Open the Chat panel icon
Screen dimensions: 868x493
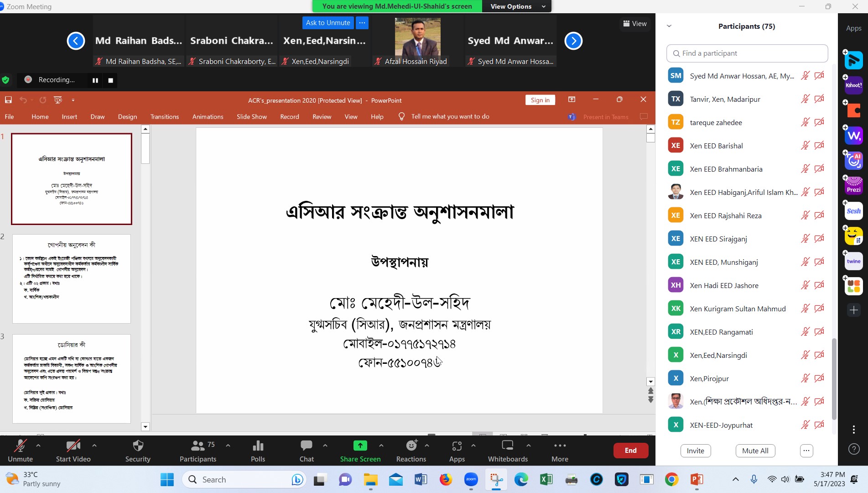pyautogui.click(x=307, y=446)
